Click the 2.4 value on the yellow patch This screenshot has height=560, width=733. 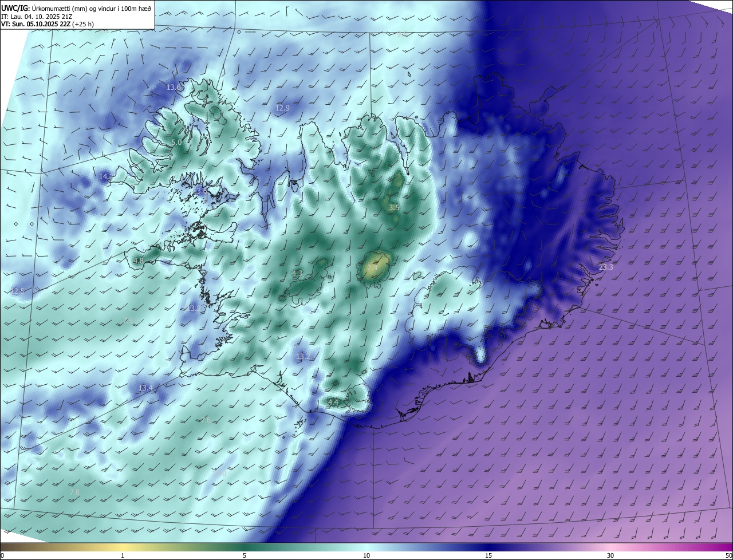pyautogui.click(x=372, y=267)
